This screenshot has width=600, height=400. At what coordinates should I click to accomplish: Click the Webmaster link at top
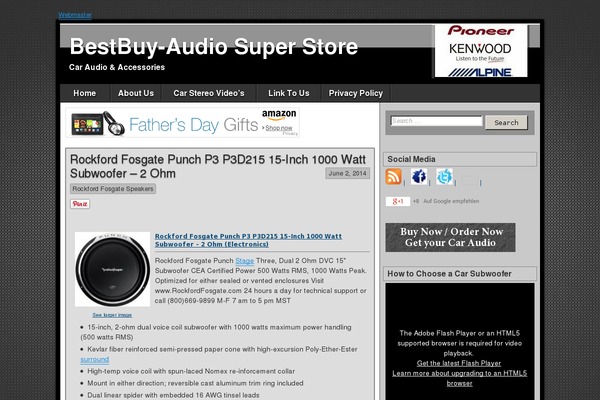[75, 15]
